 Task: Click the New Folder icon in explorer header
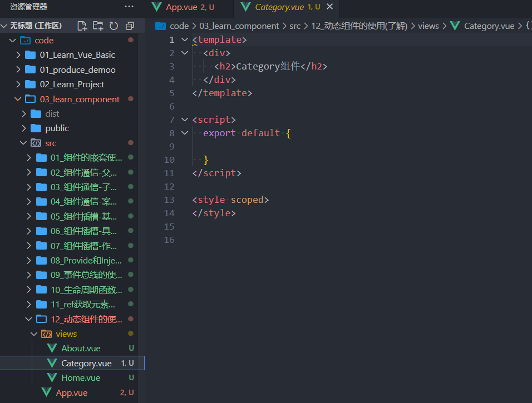click(x=98, y=26)
